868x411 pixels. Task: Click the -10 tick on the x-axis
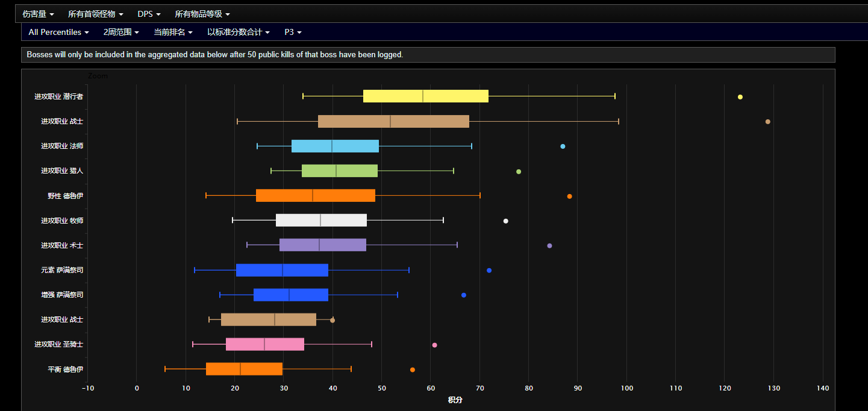[x=87, y=388]
